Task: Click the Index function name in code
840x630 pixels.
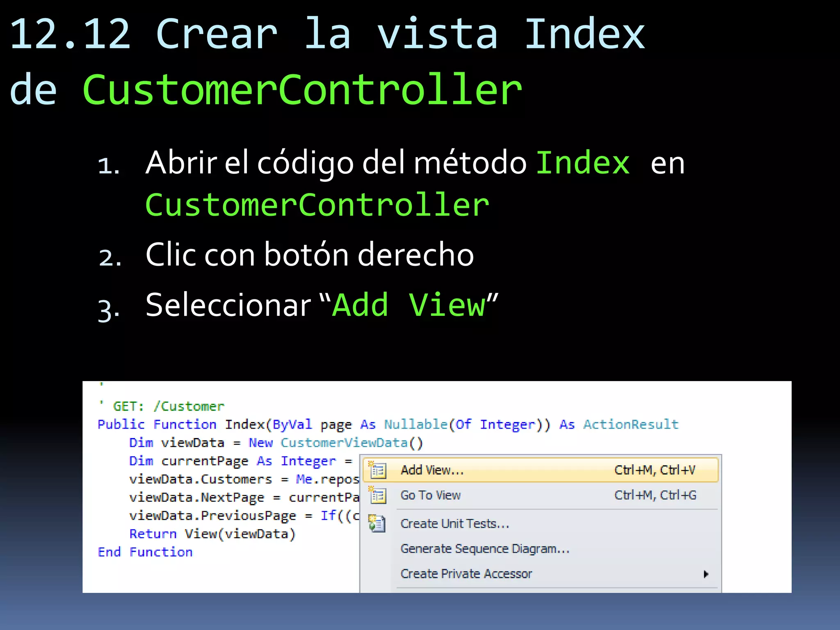Action: click(244, 425)
